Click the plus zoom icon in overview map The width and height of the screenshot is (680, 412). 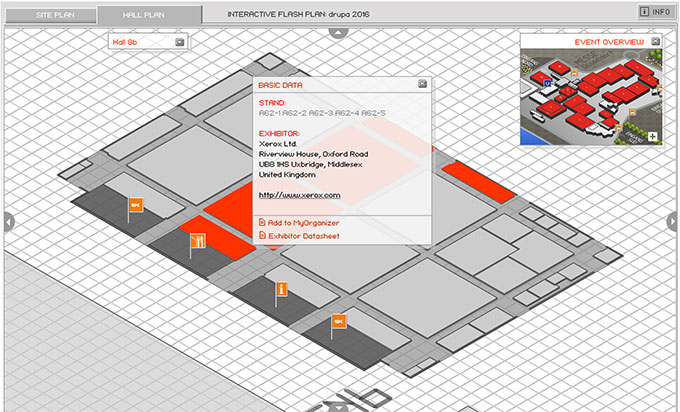(652, 136)
